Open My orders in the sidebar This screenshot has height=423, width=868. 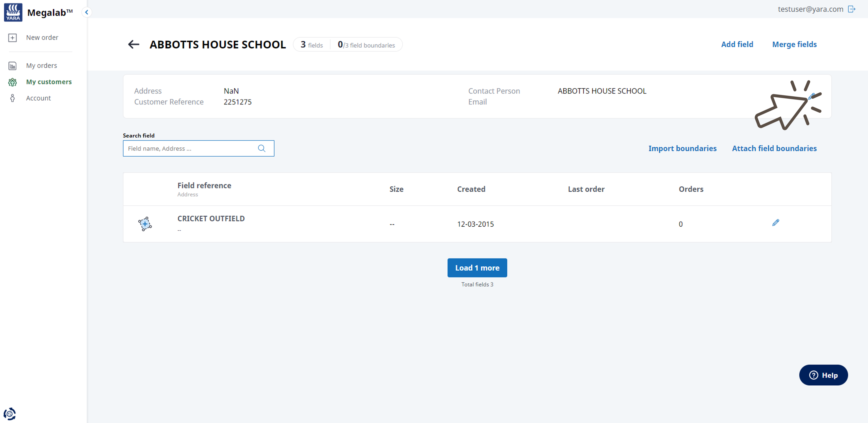coord(42,66)
